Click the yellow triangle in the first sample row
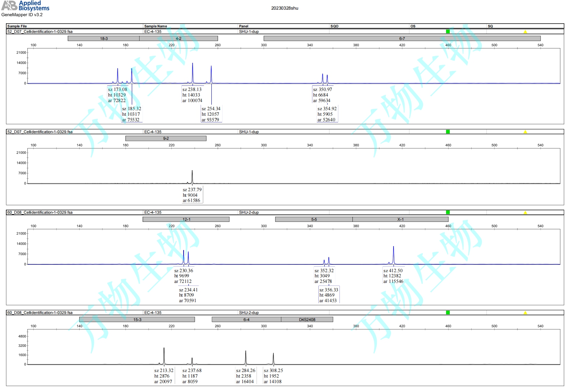The height and width of the screenshot is (392, 566). point(525,32)
